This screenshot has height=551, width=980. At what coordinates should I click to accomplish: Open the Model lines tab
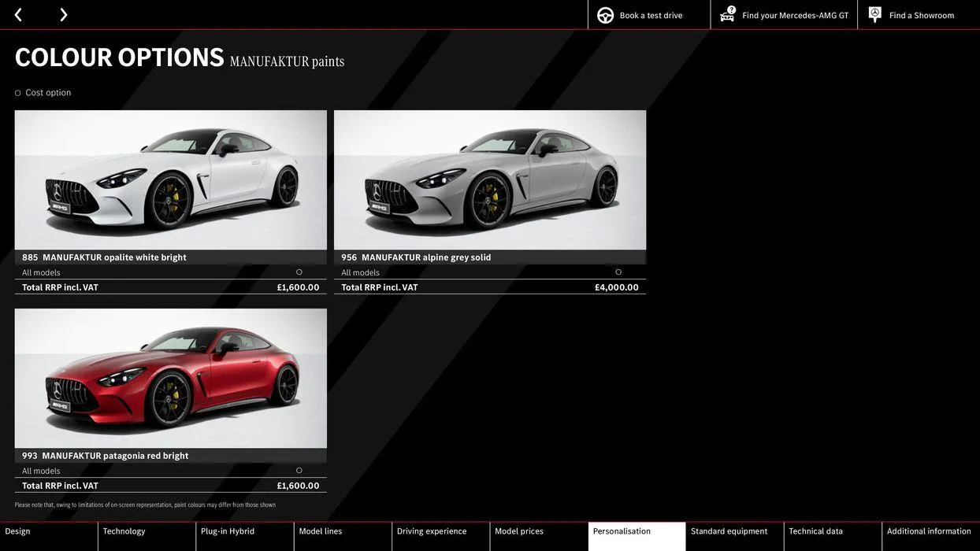pos(343,536)
